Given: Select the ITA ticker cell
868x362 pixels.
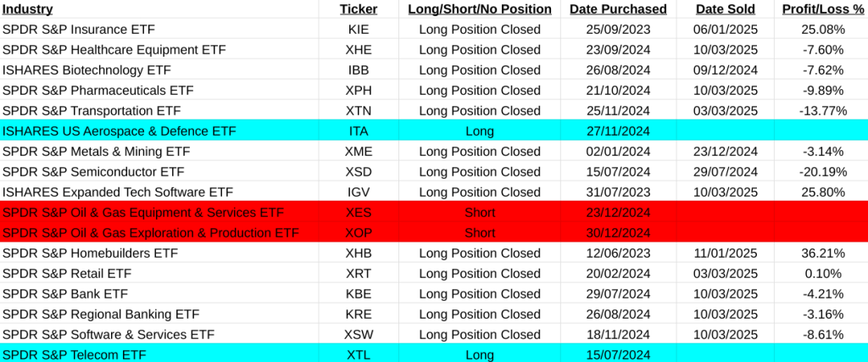Looking at the screenshot, I should 358,131.
